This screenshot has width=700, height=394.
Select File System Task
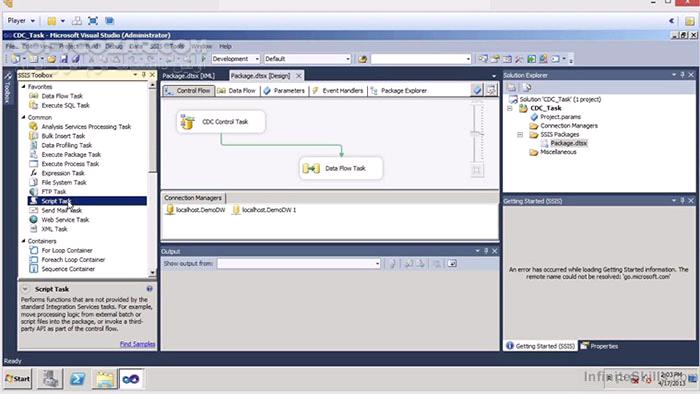(x=63, y=182)
